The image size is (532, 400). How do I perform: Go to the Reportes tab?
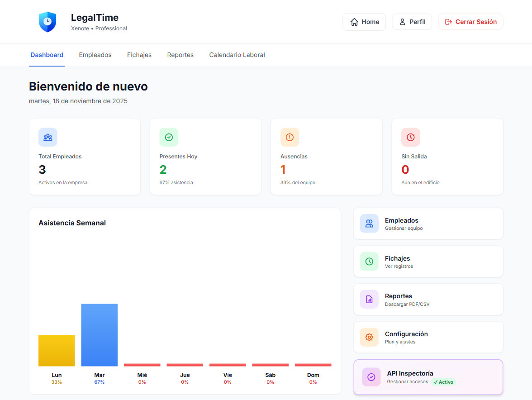[x=180, y=55]
